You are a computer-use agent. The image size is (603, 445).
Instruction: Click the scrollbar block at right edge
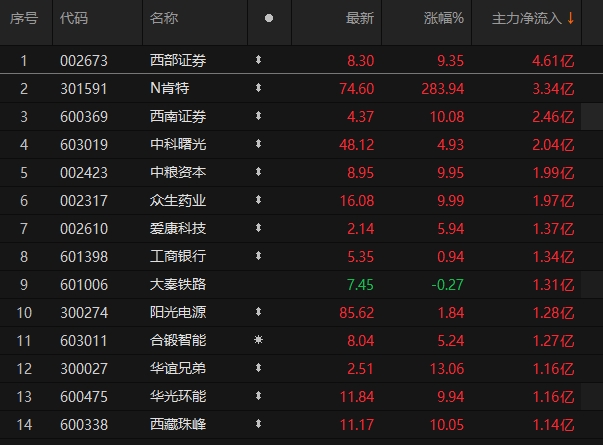pos(591,116)
